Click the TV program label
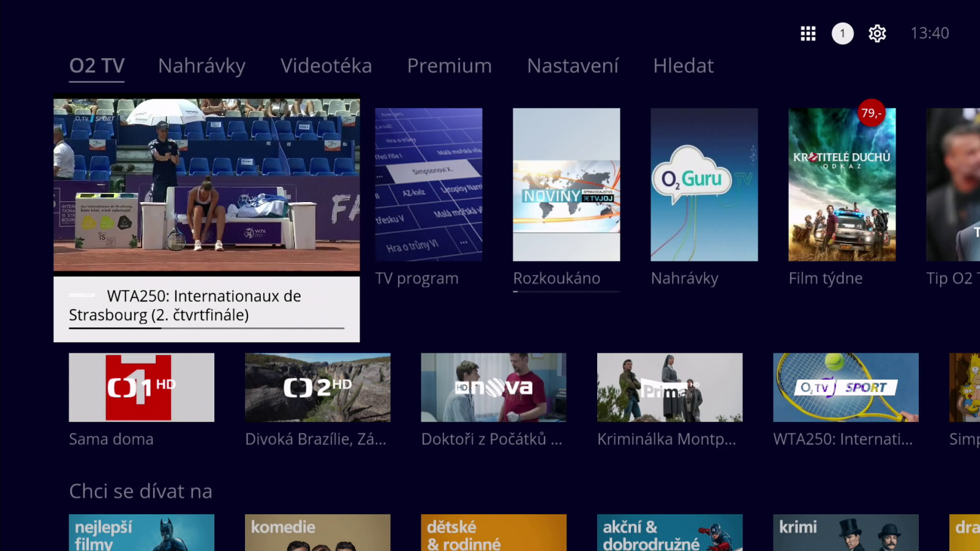The image size is (980, 551). (417, 279)
